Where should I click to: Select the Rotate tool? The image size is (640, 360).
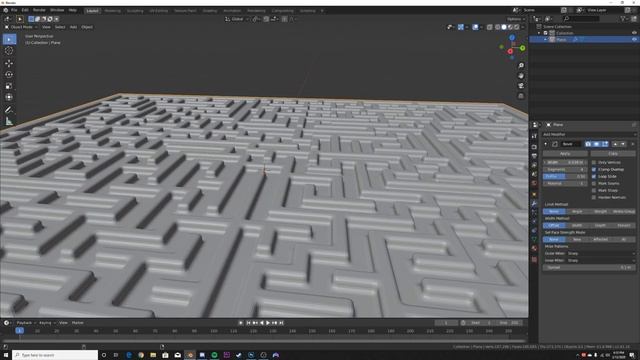(9, 75)
